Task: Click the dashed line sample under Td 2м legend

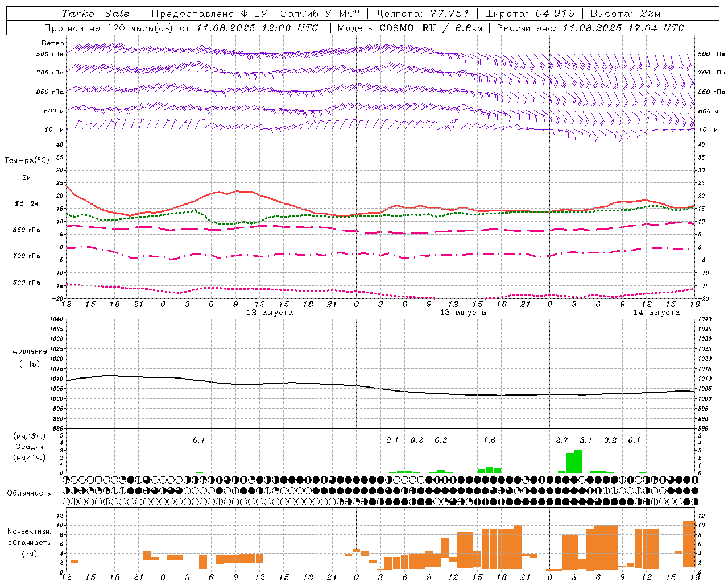Action: pos(25,210)
